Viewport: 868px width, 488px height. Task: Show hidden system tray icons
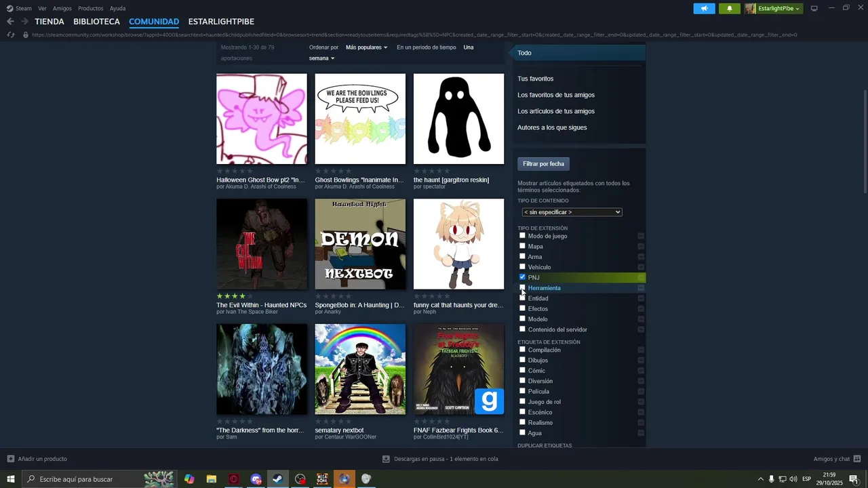pyautogui.click(x=760, y=479)
